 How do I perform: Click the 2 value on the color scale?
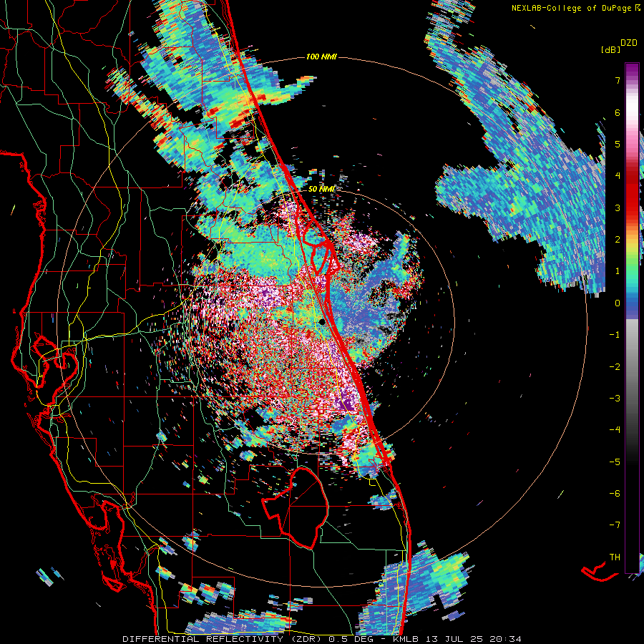click(618, 240)
